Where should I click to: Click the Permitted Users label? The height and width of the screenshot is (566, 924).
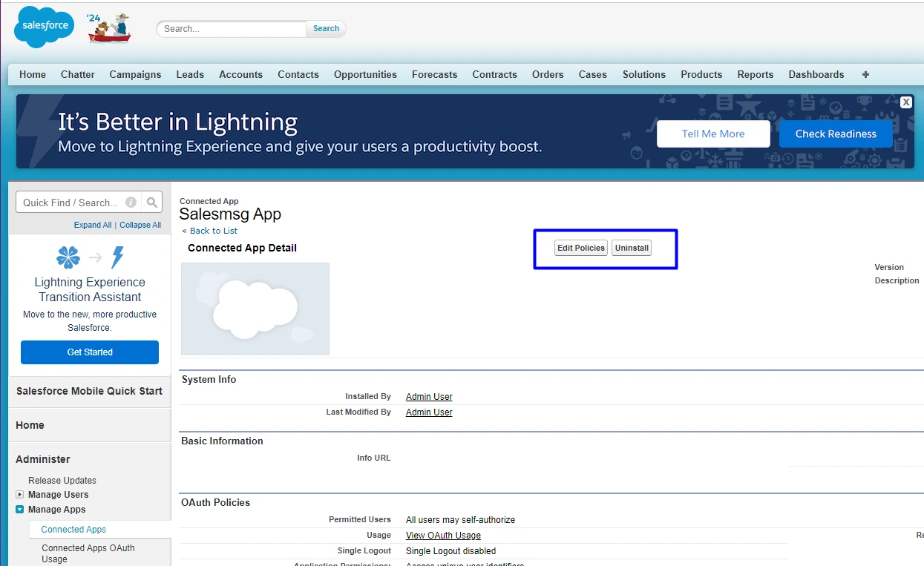pos(359,519)
